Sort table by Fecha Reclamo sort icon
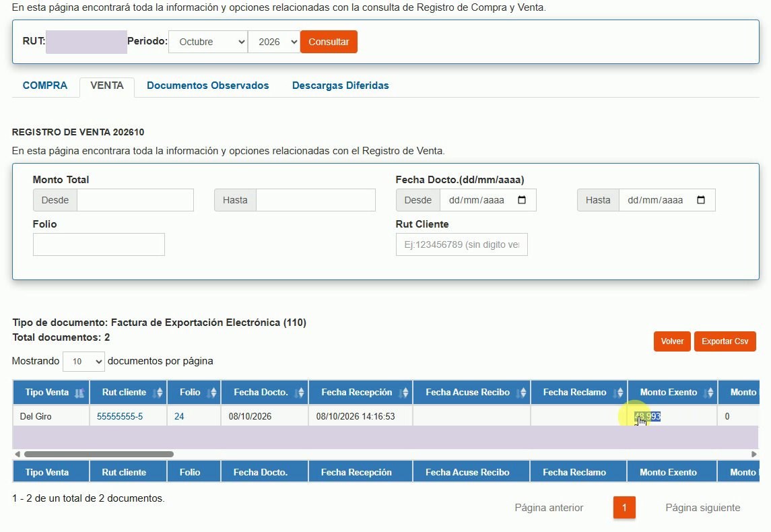 point(619,393)
